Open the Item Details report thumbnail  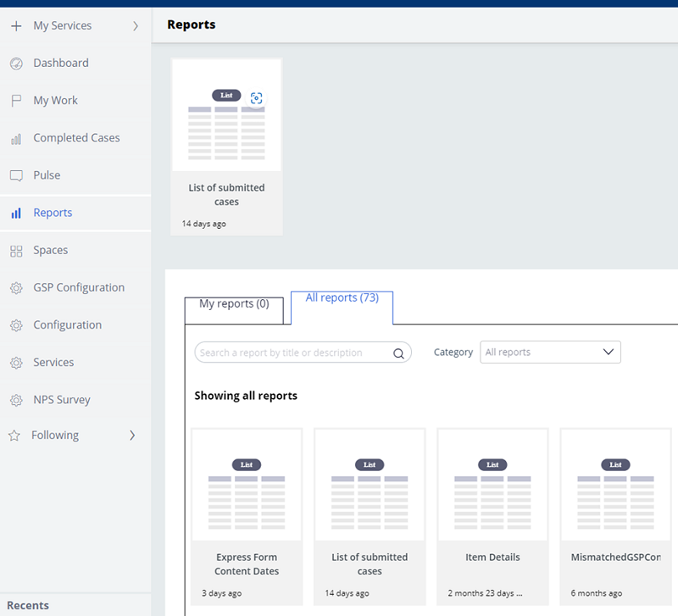(492, 485)
